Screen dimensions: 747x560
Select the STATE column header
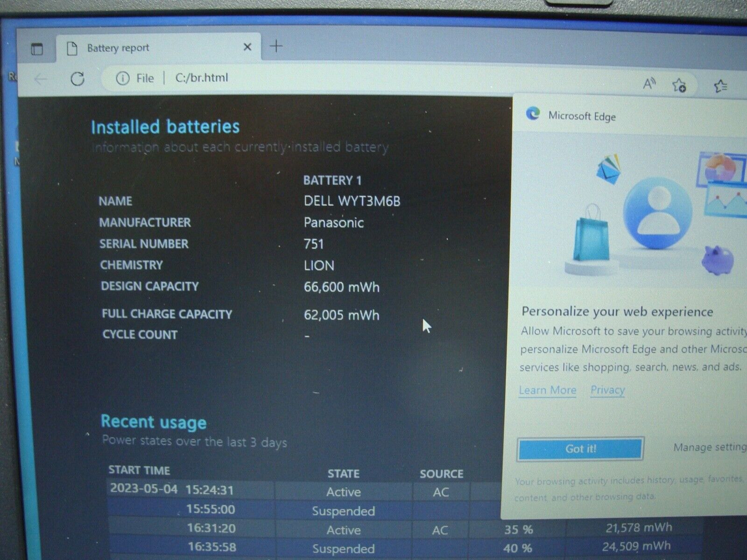(x=343, y=474)
